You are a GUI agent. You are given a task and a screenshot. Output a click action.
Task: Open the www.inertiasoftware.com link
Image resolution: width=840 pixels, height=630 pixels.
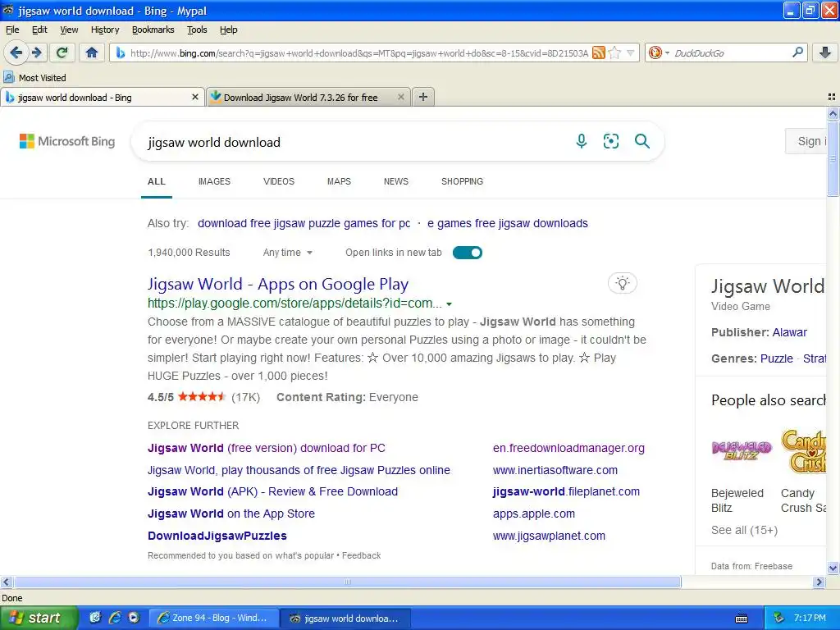pos(555,470)
